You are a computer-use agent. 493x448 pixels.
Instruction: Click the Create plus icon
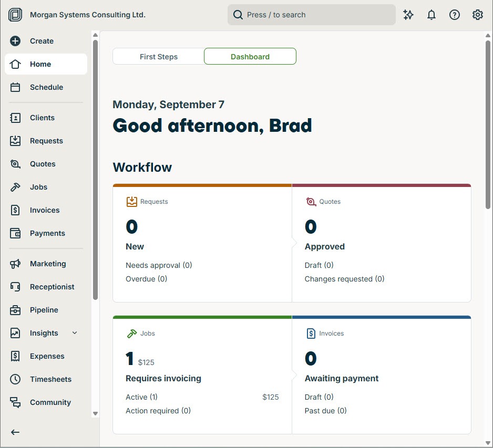(15, 41)
